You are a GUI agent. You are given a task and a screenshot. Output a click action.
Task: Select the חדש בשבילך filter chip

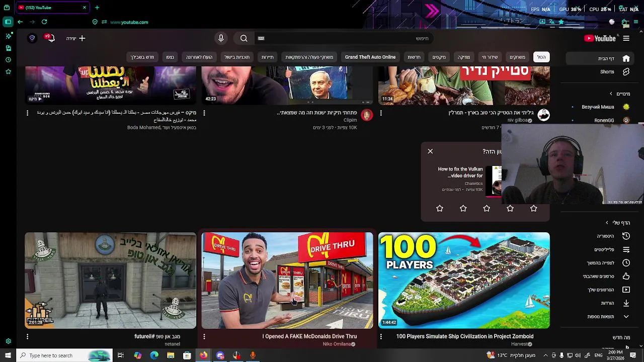coord(142,57)
